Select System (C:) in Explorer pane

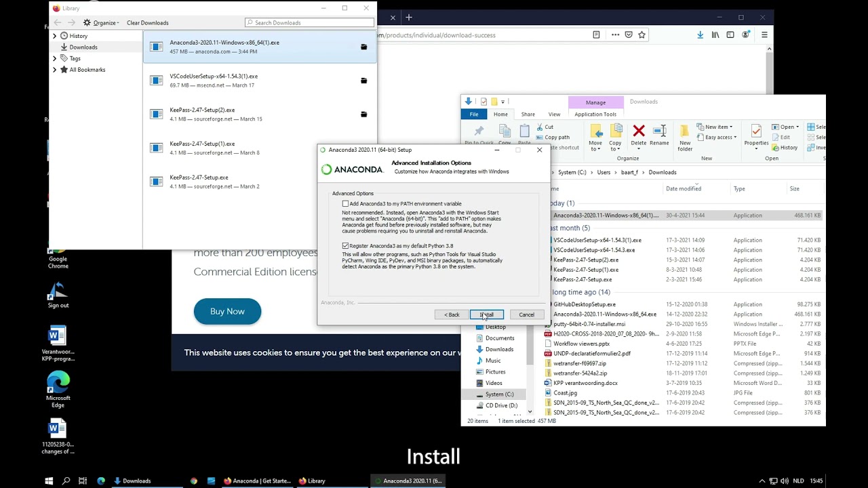click(x=500, y=394)
